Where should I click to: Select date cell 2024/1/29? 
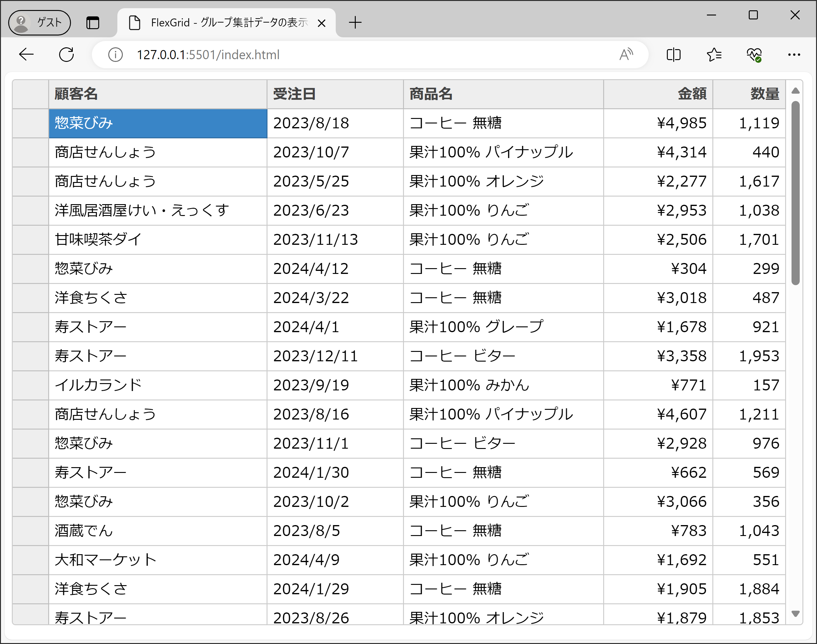pyautogui.click(x=335, y=589)
